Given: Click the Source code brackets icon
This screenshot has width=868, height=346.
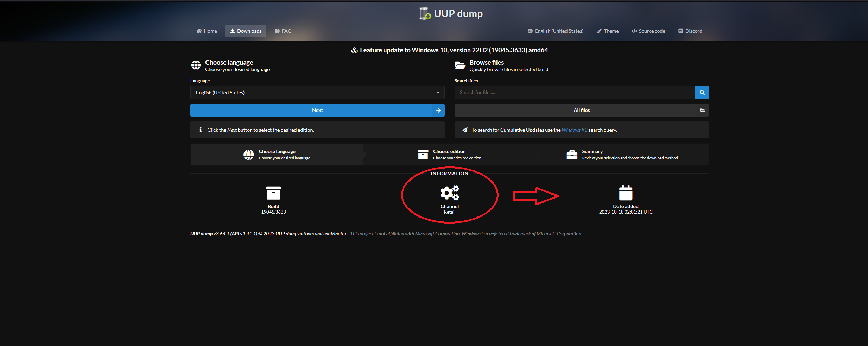Looking at the screenshot, I should (x=634, y=31).
